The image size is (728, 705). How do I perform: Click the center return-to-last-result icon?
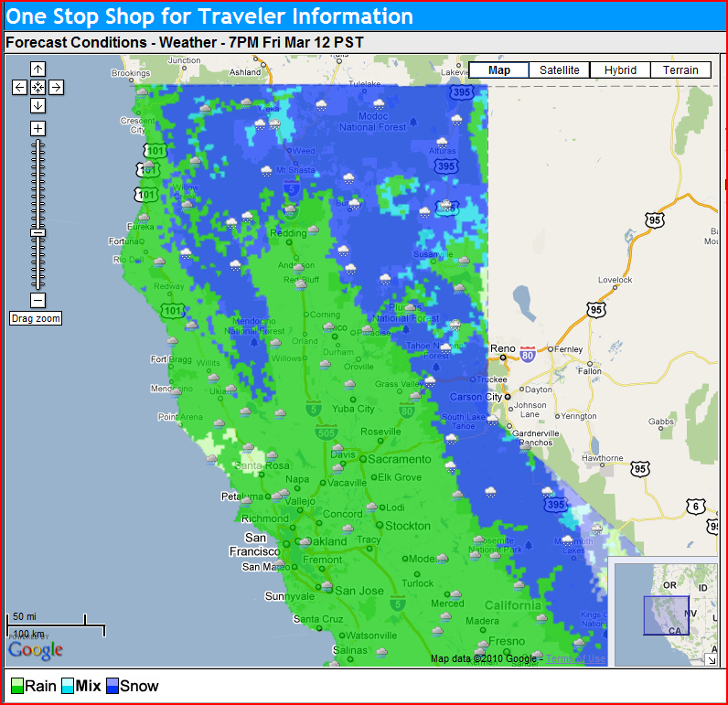click(x=37, y=87)
